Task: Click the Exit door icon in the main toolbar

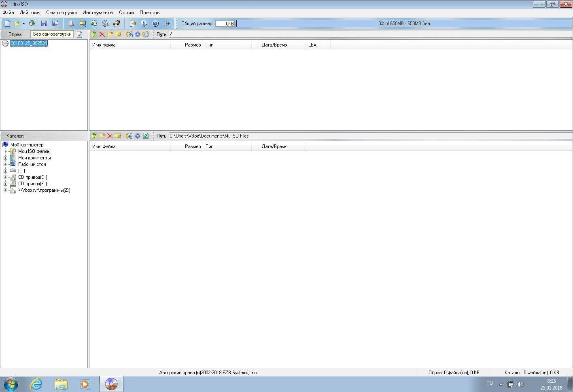Action: [x=167, y=23]
